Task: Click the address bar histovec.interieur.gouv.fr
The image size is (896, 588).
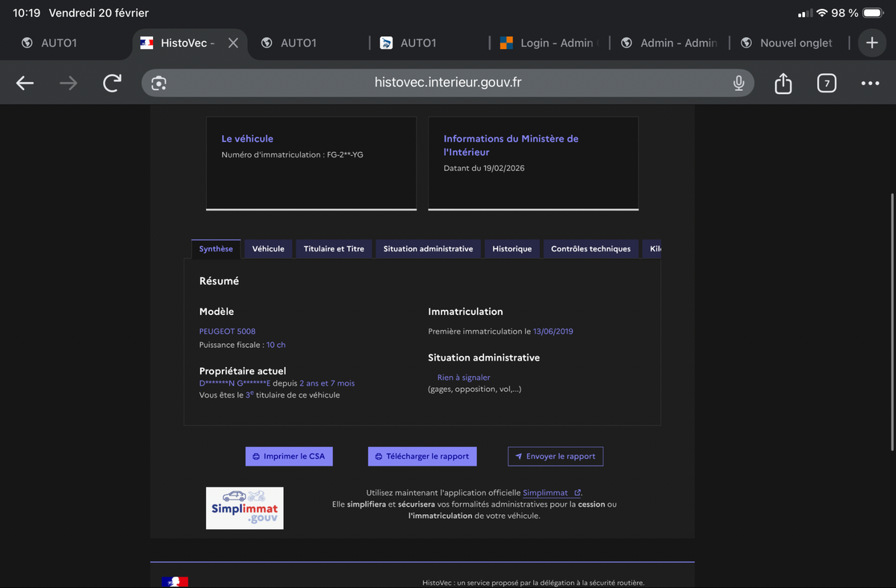Action: pos(448,83)
